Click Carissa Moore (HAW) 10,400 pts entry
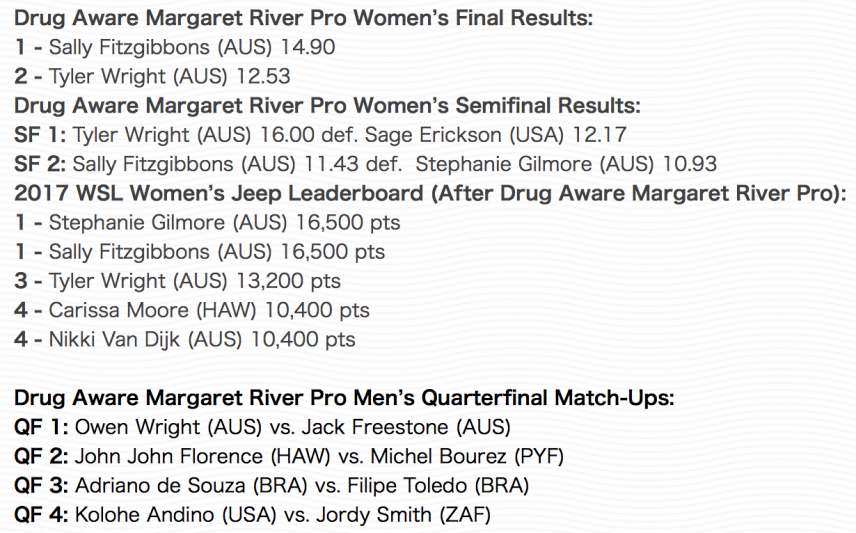 click(x=192, y=310)
